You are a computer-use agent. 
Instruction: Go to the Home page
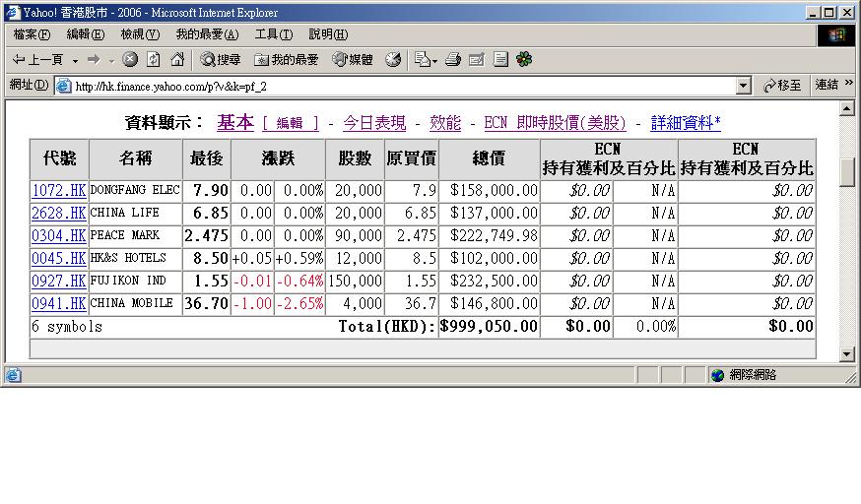pyautogui.click(x=176, y=59)
